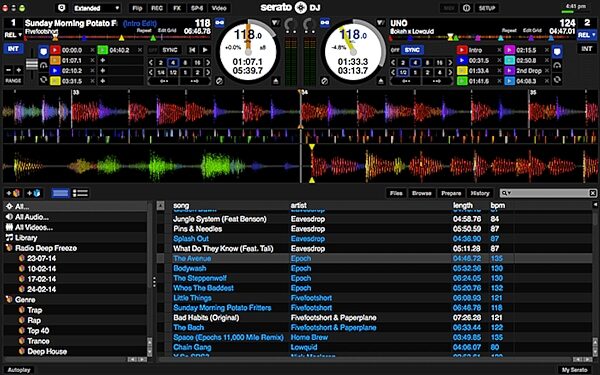Toggle Repeat on deck 1

click(x=144, y=31)
